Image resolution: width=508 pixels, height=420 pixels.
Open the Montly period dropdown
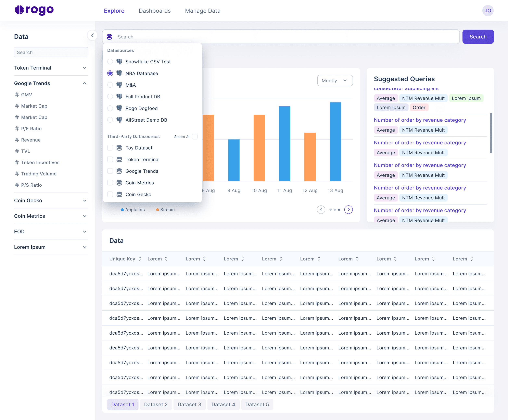click(x=335, y=81)
